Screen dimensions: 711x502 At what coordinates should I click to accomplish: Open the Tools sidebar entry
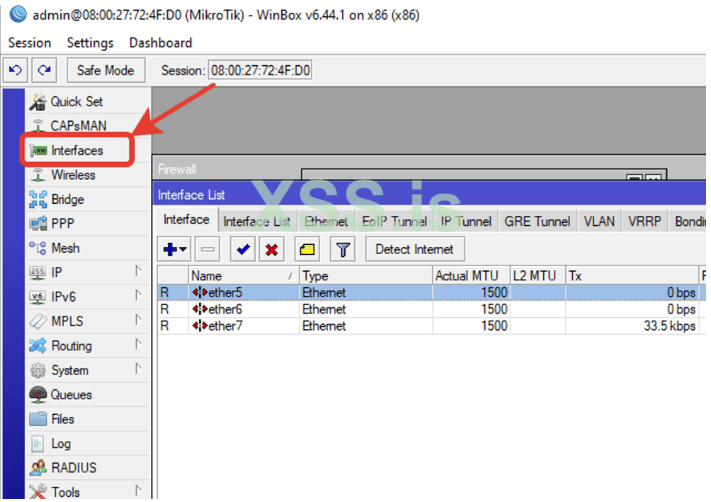click(88, 492)
